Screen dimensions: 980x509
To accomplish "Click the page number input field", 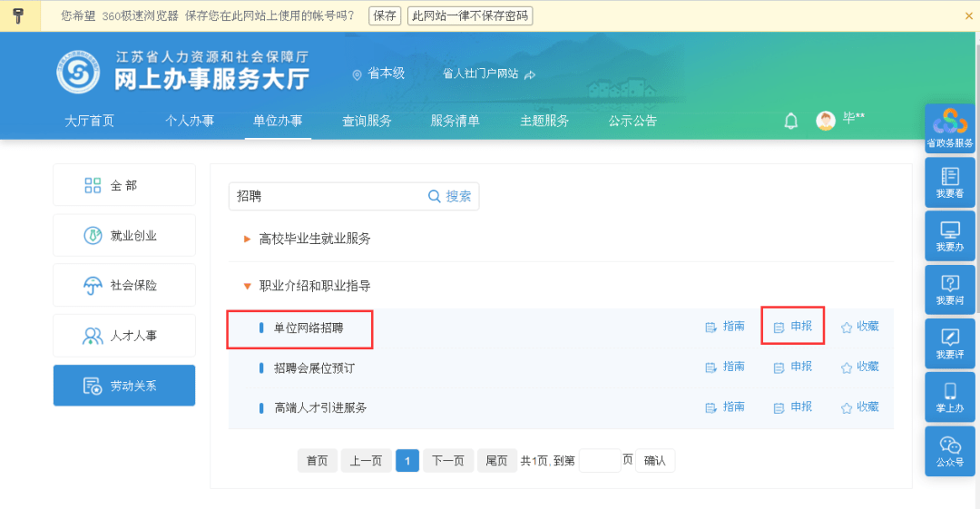I will 599,461.
